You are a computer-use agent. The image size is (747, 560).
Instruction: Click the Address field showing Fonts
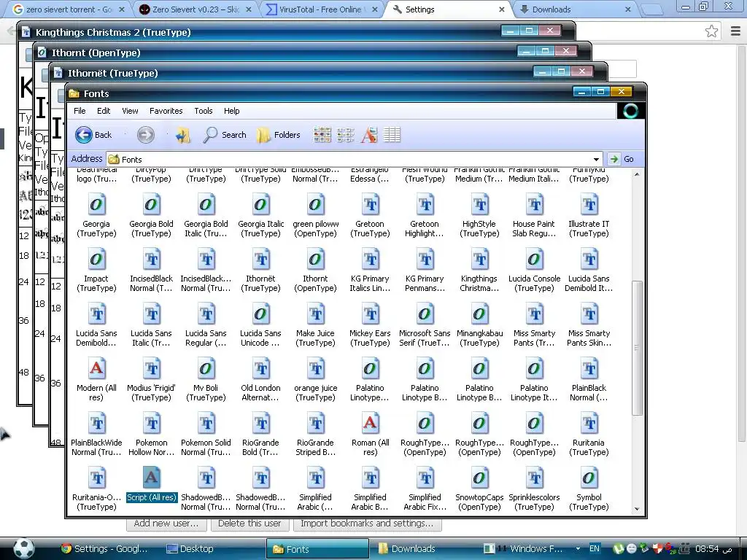click(x=355, y=159)
